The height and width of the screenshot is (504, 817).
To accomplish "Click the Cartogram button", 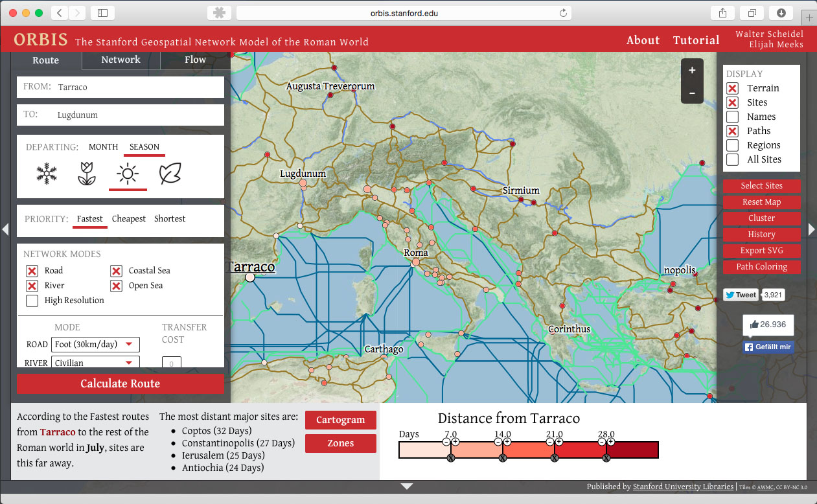I will (x=340, y=420).
